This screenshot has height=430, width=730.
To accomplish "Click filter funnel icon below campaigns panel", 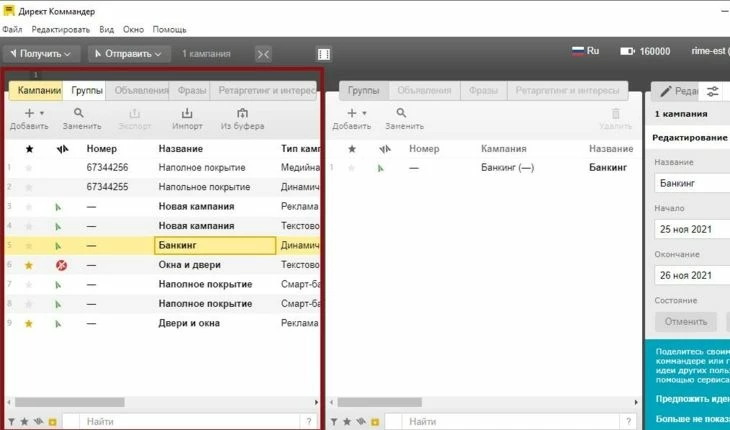I will click(11, 422).
